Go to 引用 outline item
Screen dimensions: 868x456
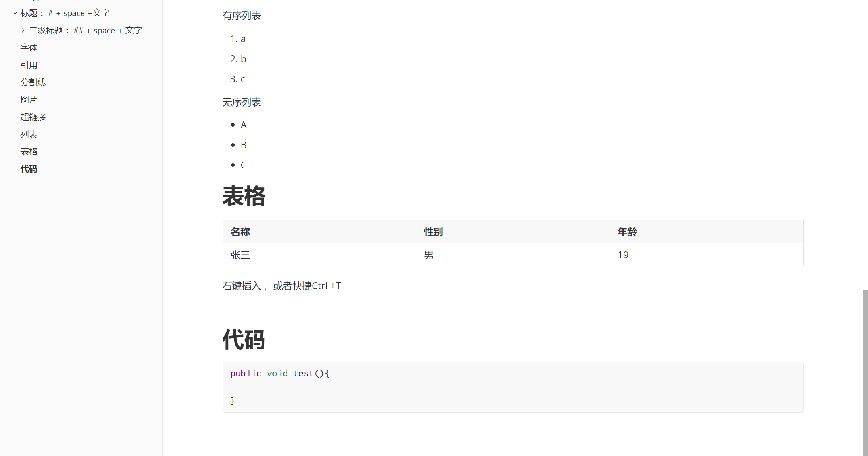click(29, 65)
